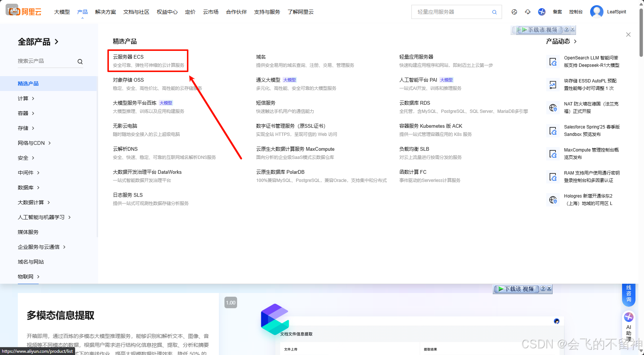Expand the 存储 category

(26, 128)
